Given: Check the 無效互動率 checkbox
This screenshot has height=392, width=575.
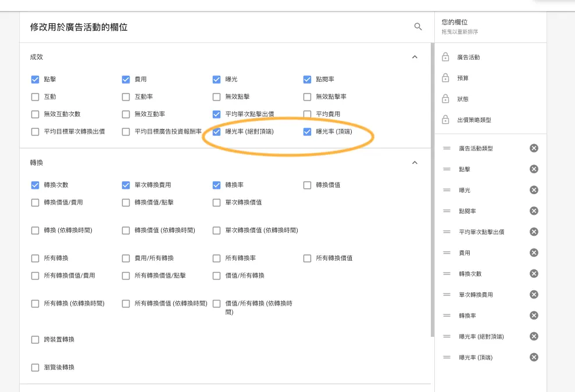Looking at the screenshot, I should pyautogui.click(x=126, y=114).
